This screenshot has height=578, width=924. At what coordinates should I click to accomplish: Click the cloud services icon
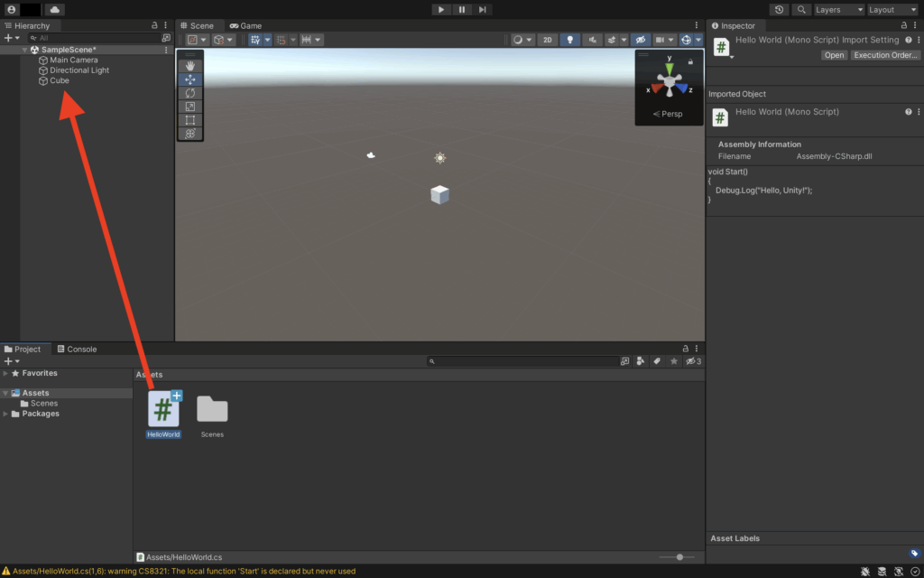54,10
